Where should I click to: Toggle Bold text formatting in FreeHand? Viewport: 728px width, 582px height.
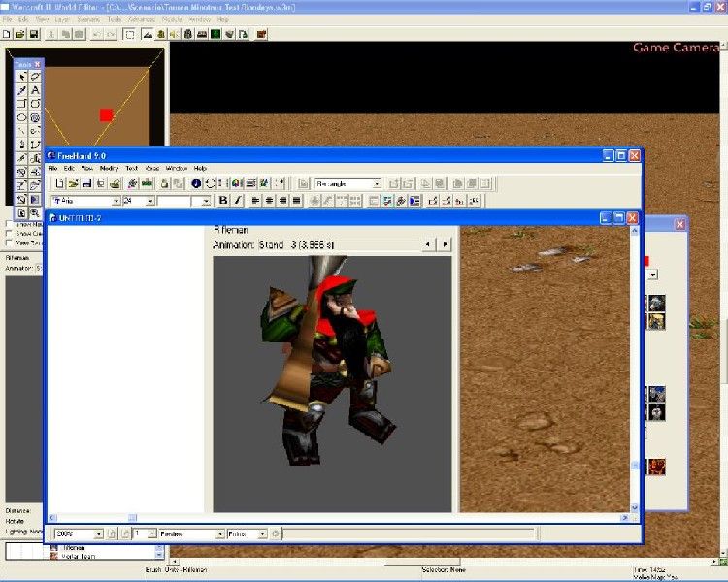coord(223,201)
